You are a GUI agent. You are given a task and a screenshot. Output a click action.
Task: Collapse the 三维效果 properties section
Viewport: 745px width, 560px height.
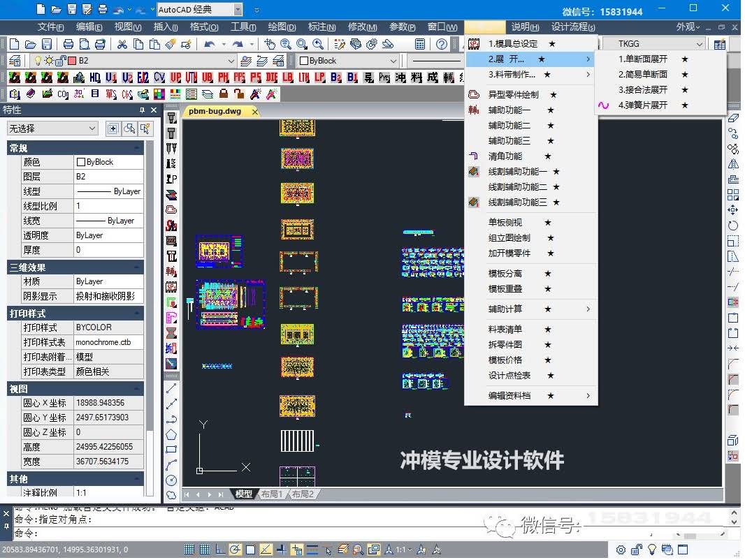point(137,267)
